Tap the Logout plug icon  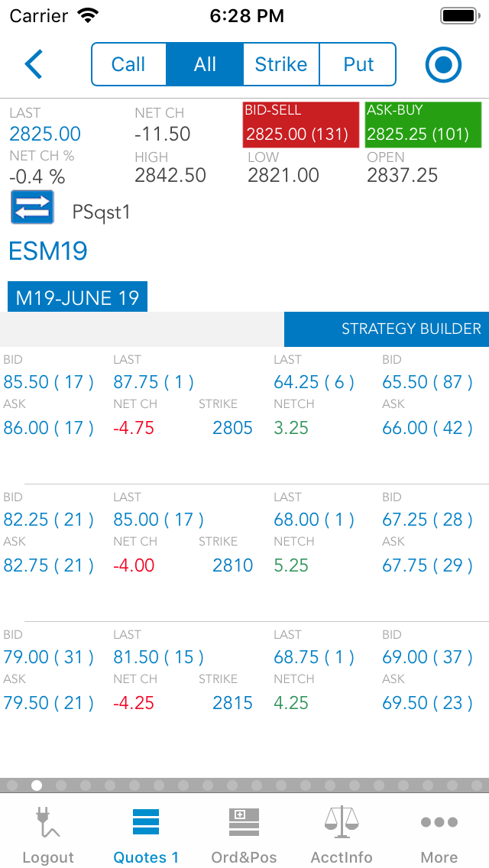point(47,823)
